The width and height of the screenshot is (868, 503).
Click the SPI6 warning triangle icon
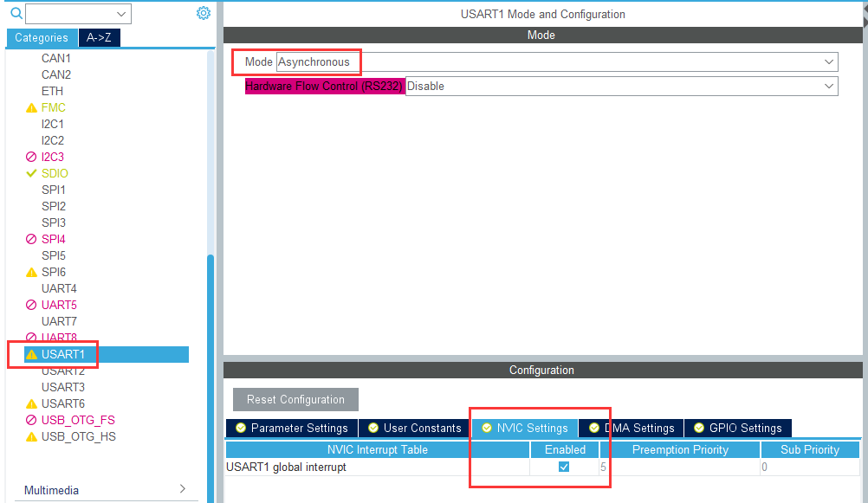tap(31, 272)
